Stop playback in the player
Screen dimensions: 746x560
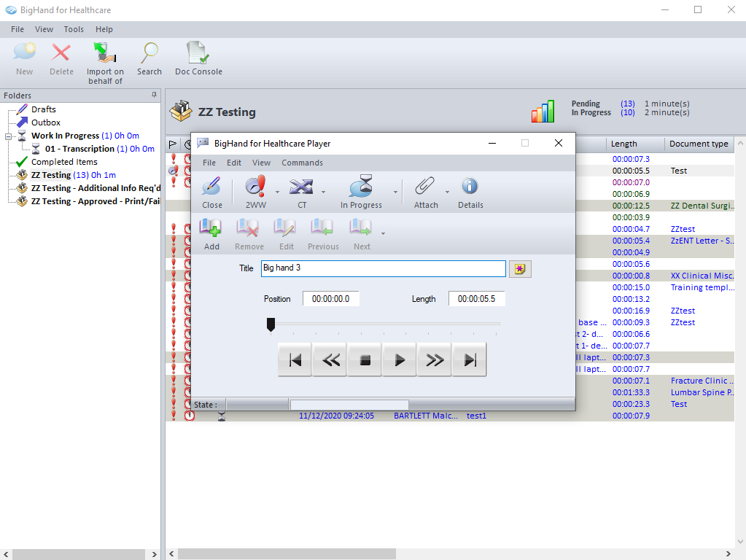pyautogui.click(x=365, y=359)
